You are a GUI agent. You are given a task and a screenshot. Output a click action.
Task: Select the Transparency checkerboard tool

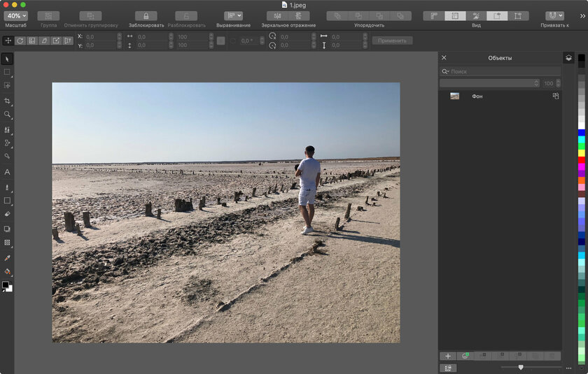pyautogui.click(x=7, y=243)
